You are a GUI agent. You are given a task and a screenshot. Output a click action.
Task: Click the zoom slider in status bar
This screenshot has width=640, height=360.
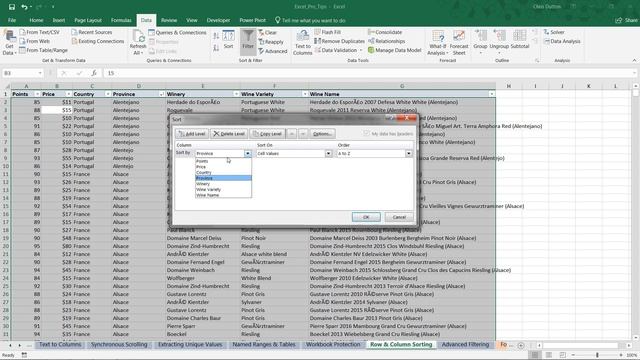(597, 355)
